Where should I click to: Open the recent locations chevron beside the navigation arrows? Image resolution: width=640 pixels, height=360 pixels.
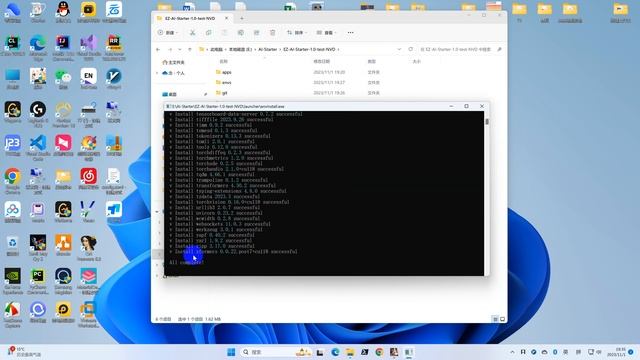click(180, 49)
